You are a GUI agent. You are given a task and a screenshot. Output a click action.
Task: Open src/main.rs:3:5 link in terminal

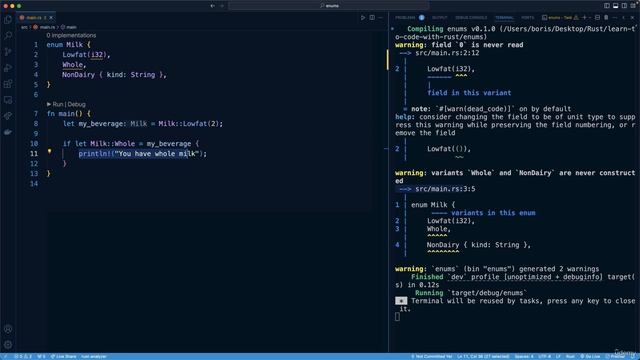click(445, 189)
